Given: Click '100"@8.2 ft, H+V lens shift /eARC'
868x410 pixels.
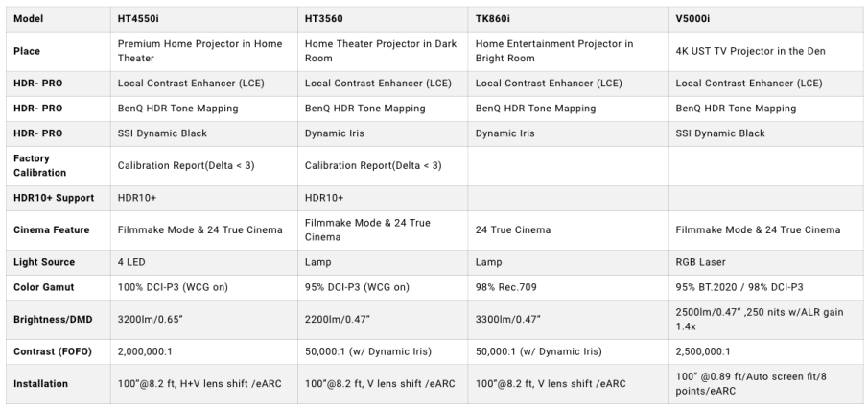Looking at the screenshot, I should tap(199, 384).
